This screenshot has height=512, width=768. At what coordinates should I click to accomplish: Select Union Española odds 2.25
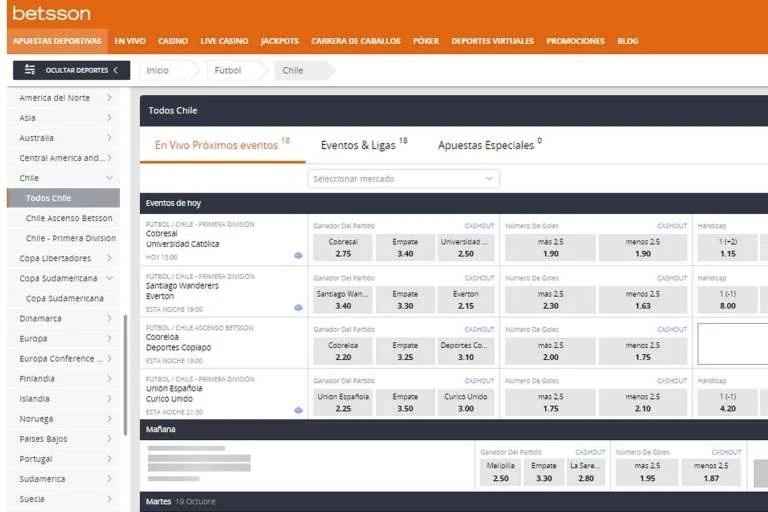tap(343, 402)
